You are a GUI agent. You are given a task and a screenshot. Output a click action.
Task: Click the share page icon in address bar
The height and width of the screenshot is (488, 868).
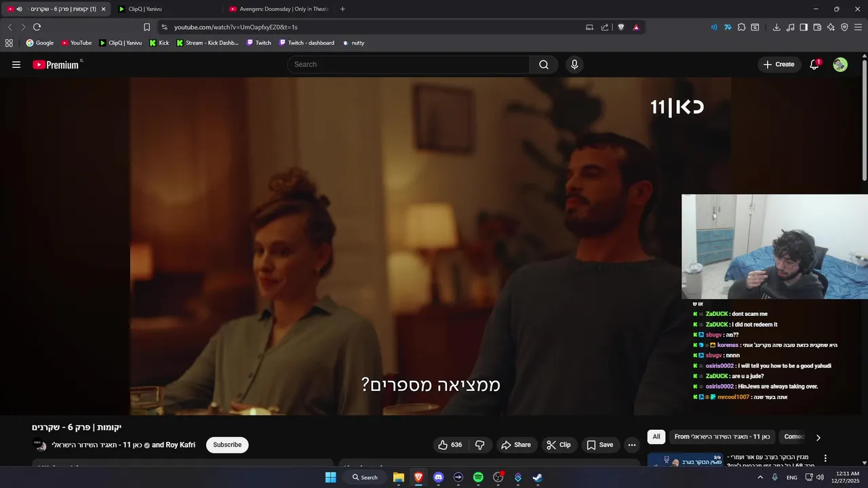pos(605,27)
